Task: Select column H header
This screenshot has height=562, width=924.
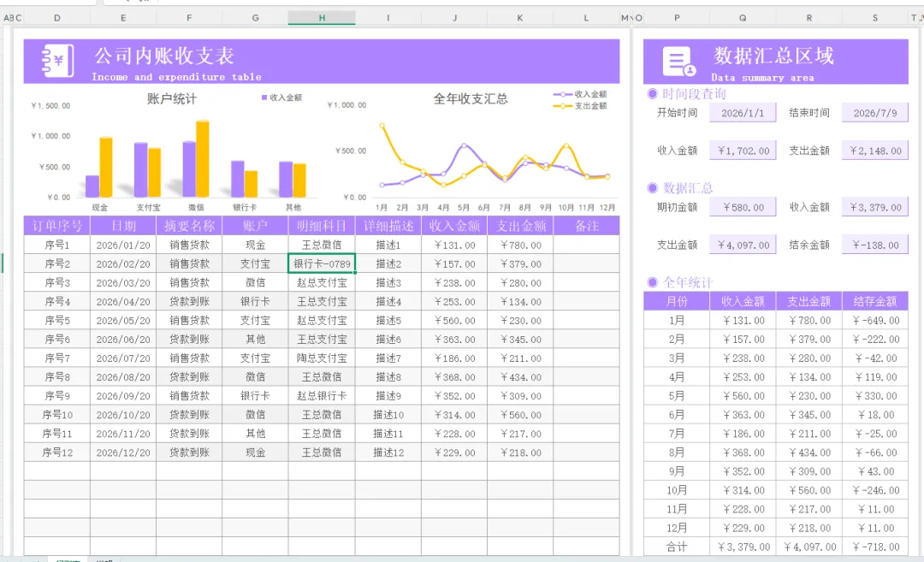Action: tap(322, 18)
